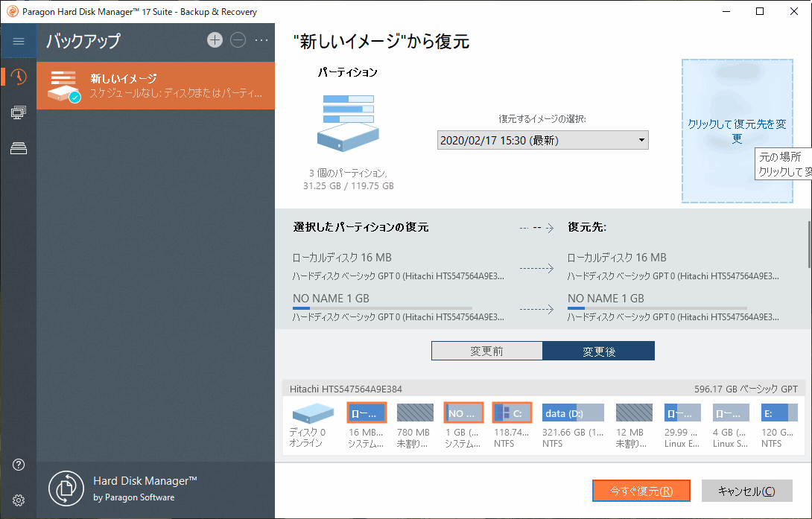Open the hamburger navigation menu
812x519 pixels.
tap(19, 40)
